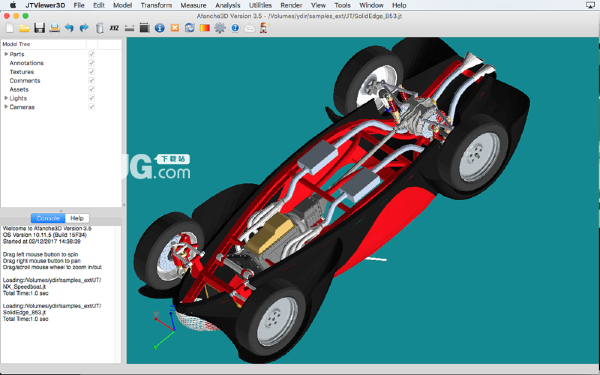Click the blue refresh arrows icon
This screenshot has height=375, width=600.
pyautogui.click(x=190, y=28)
